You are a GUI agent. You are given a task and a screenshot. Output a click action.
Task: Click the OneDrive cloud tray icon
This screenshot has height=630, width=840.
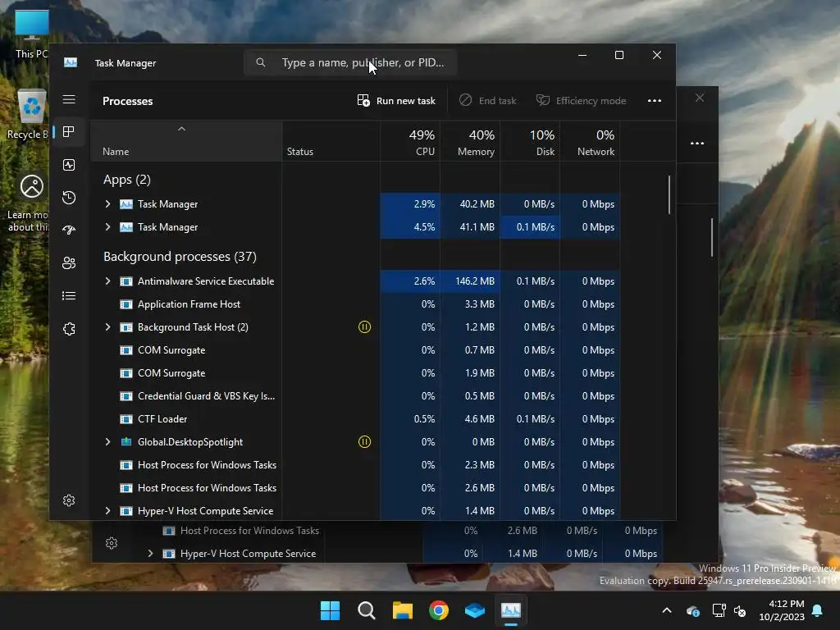point(692,610)
